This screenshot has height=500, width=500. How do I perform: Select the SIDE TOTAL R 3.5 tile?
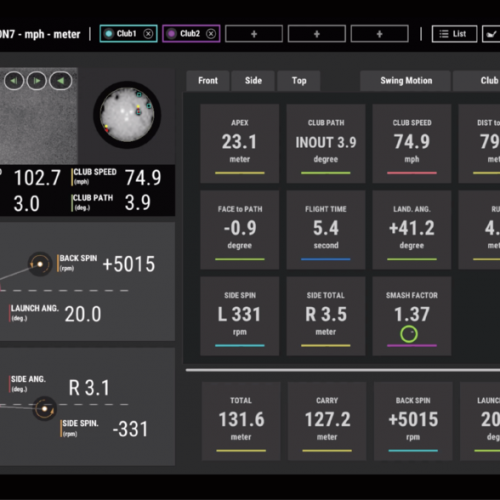[326, 316]
